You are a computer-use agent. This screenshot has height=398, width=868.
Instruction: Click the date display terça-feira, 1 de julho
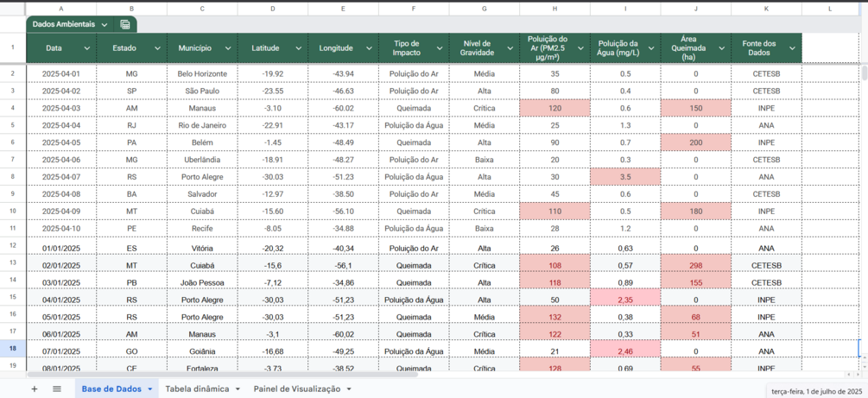click(816, 391)
